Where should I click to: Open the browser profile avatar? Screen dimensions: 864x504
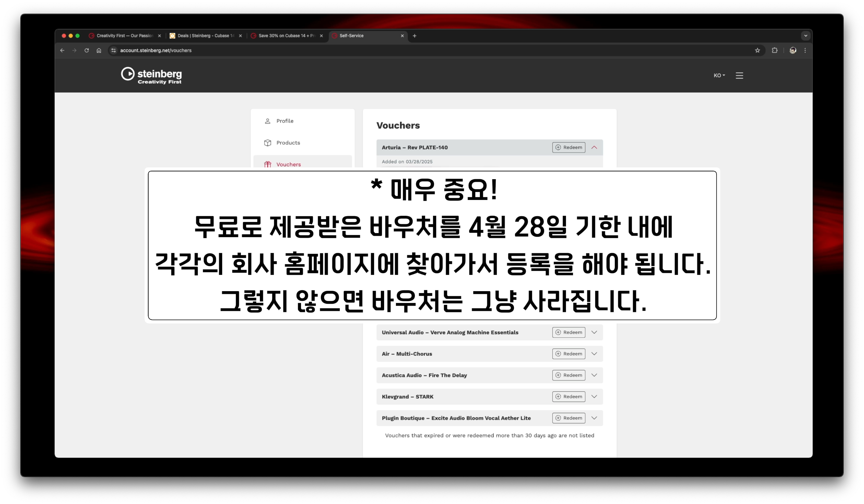click(793, 51)
